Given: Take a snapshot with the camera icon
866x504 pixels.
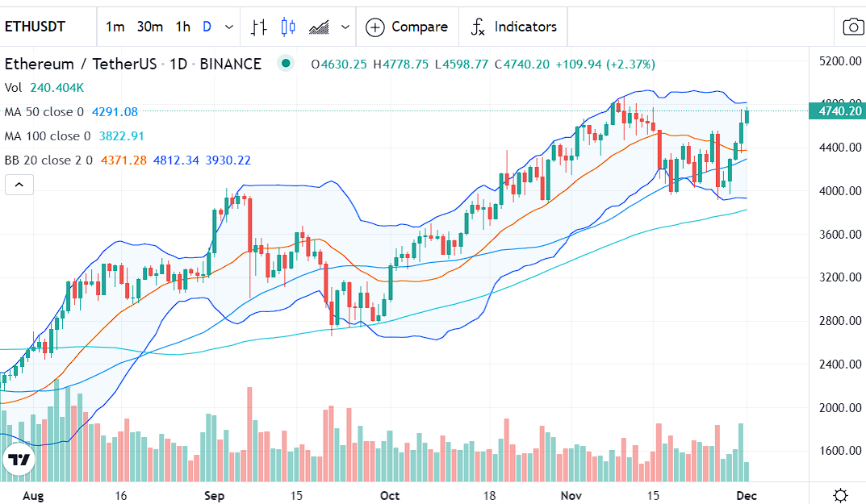Looking at the screenshot, I should tap(853, 27).
